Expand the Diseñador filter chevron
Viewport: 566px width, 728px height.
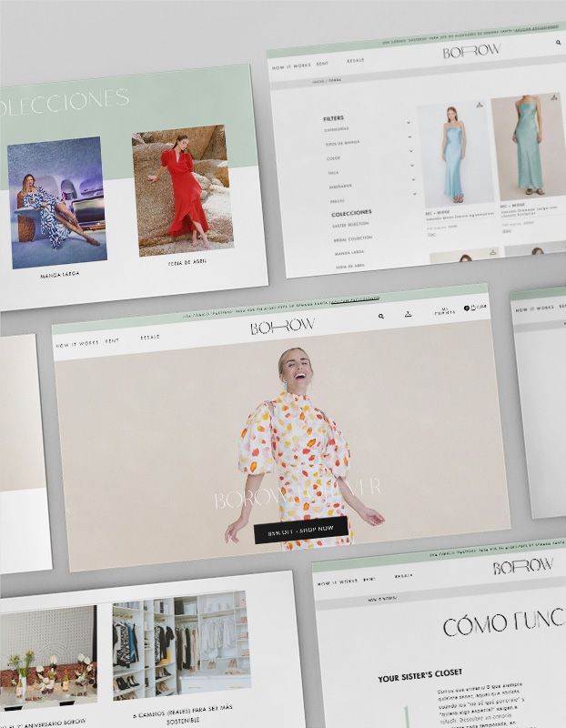click(x=413, y=179)
